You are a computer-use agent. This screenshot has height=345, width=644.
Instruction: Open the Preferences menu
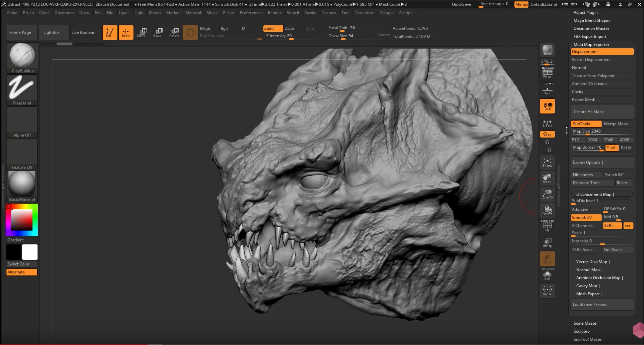point(251,13)
